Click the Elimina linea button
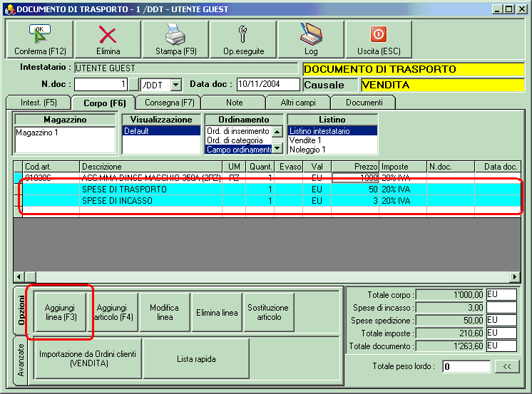Screen dimensions: 532x394 pos(216,312)
